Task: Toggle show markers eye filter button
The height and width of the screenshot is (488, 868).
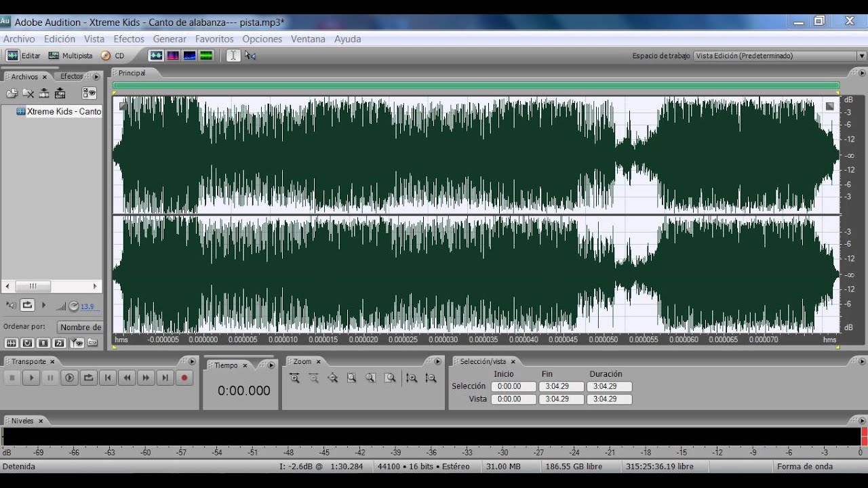Action: (x=77, y=343)
